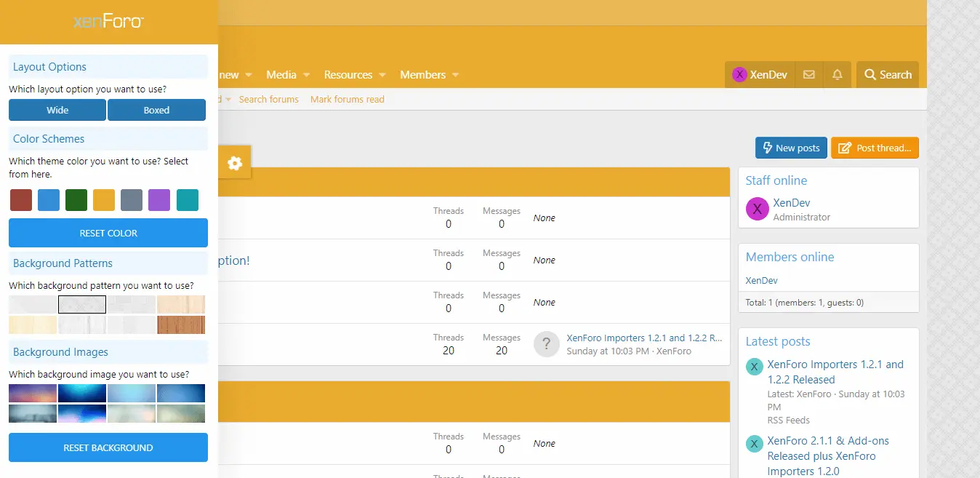Open truncated 'XenForo Importers 1.2.1 and 1.2.2 R...' forum link
The image size is (980, 478).
[x=644, y=338]
